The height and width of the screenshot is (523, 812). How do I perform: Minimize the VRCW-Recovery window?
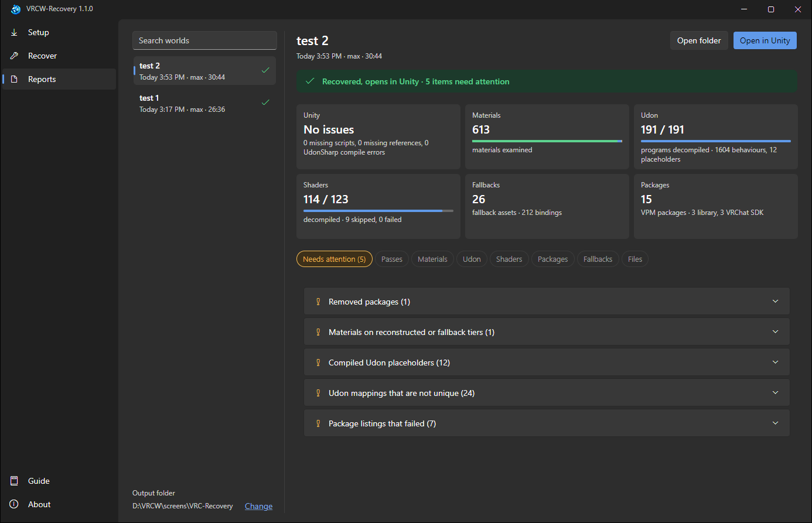(744, 9)
